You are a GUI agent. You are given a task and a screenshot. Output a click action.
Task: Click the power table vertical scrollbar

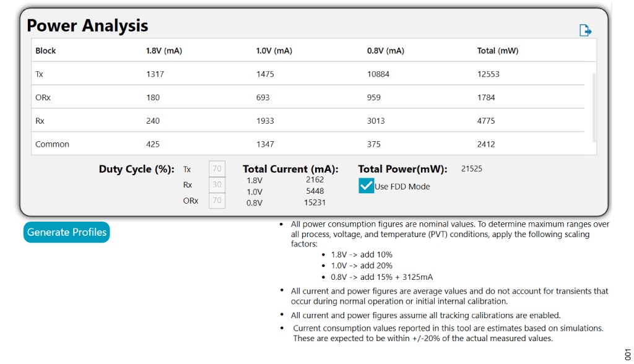595,108
